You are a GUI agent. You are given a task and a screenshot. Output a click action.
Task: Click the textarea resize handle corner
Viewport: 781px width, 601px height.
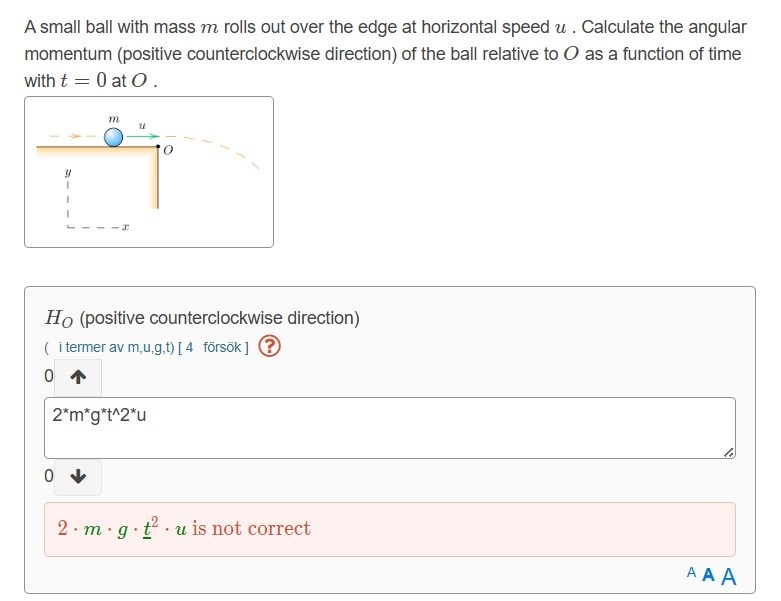[729, 453]
